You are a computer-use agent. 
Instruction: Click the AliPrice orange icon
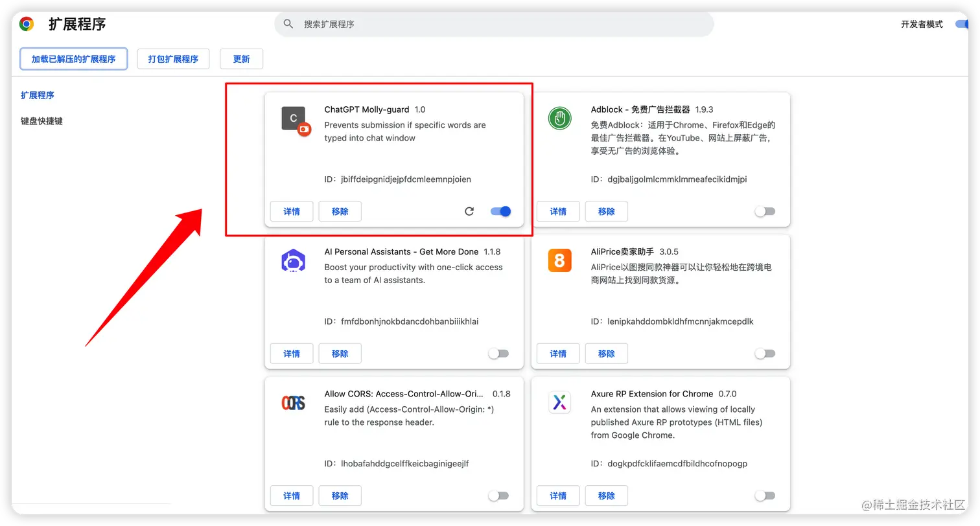tap(559, 260)
